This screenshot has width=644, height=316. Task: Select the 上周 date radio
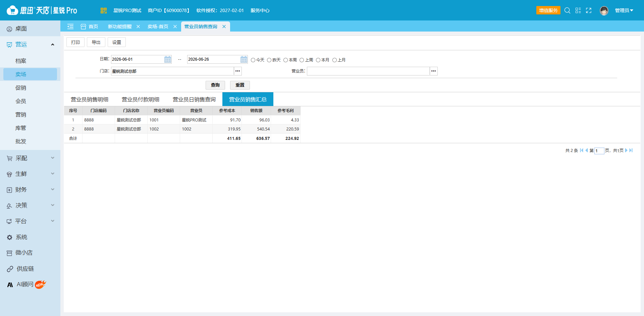[302, 60]
